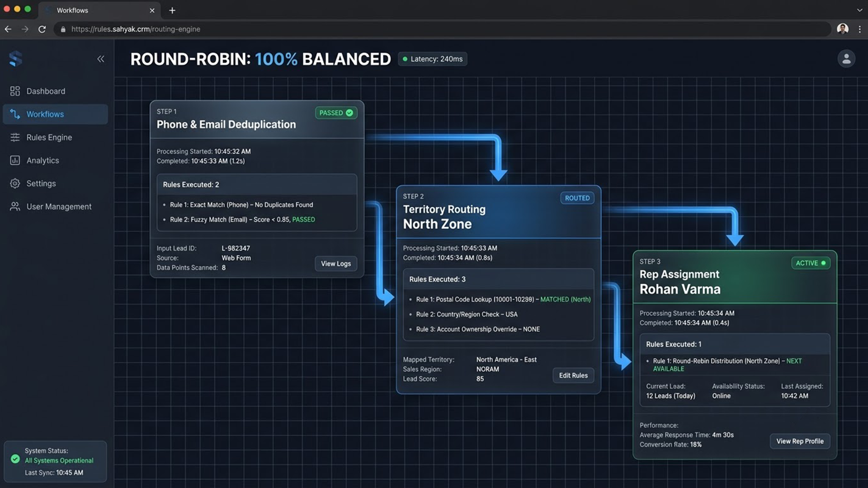This screenshot has width=868, height=488.
Task: Open User Management page
Action: (55, 206)
